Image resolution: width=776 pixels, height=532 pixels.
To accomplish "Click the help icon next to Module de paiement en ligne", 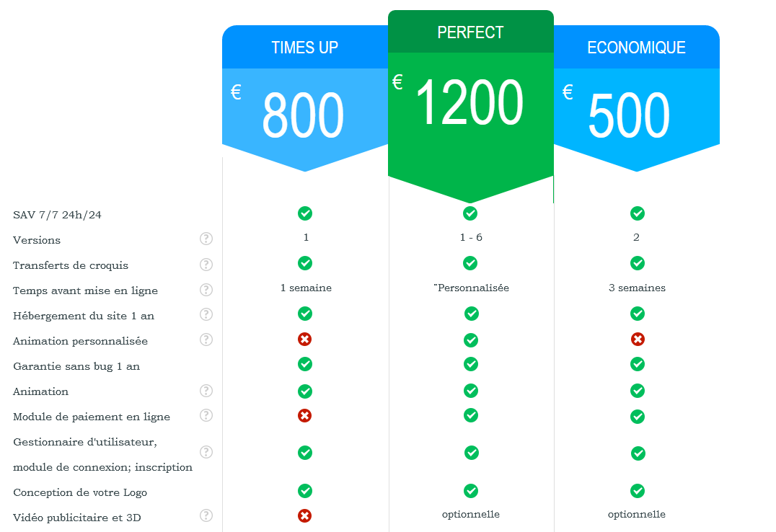I will tap(206, 415).
